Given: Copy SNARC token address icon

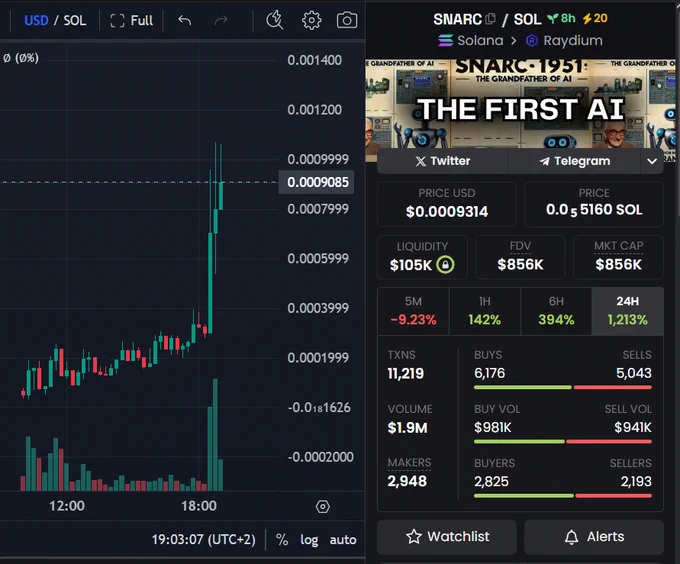Looking at the screenshot, I should 490,19.
